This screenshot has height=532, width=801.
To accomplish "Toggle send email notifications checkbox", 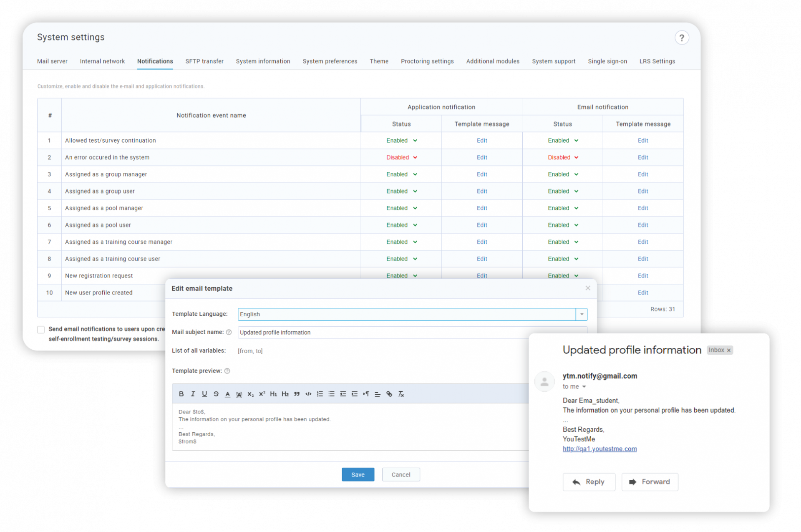I will tap(41, 330).
